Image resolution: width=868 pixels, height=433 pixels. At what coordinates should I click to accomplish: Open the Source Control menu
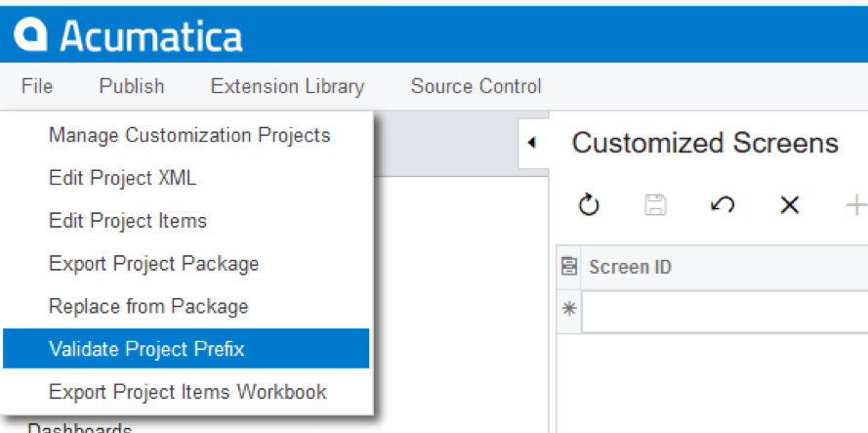(476, 86)
